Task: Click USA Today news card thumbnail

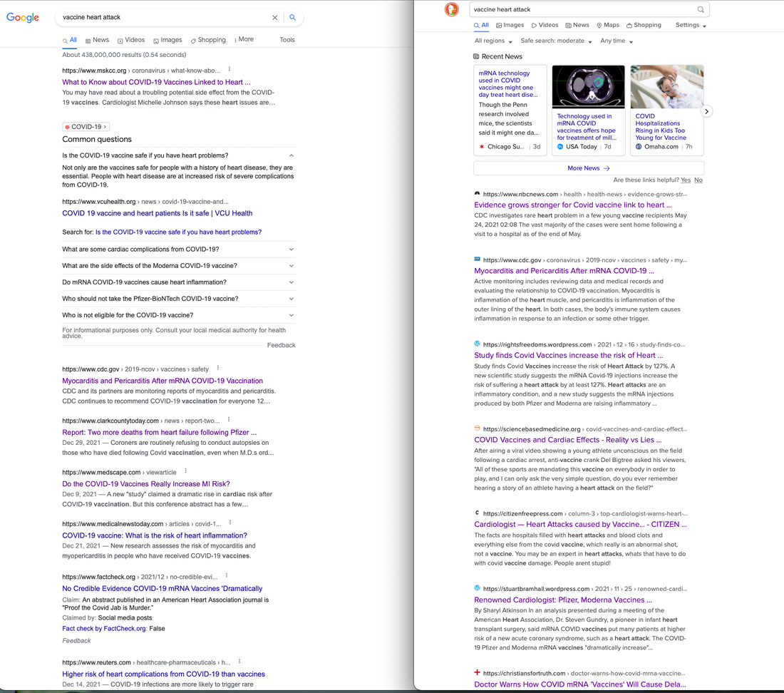Action: pos(588,87)
